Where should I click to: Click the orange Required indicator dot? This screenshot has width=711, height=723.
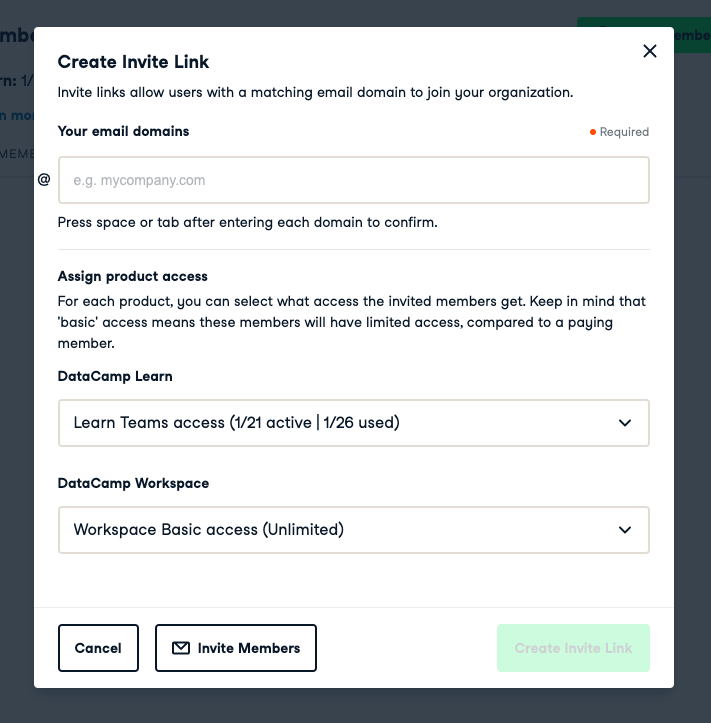pyautogui.click(x=593, y=132)
